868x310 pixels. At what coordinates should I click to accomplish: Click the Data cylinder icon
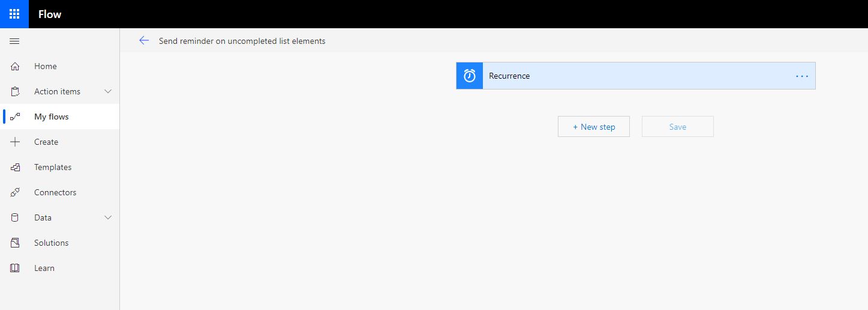[15, 218]
